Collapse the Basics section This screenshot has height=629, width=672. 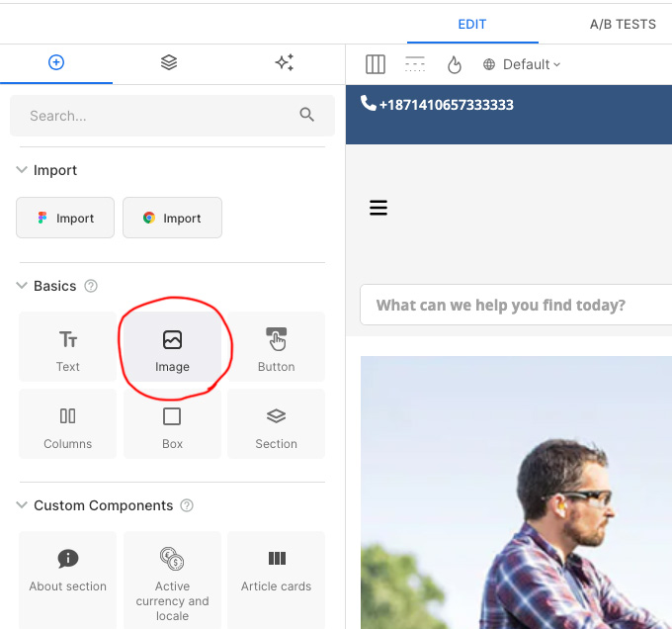[x=22, y=286]
